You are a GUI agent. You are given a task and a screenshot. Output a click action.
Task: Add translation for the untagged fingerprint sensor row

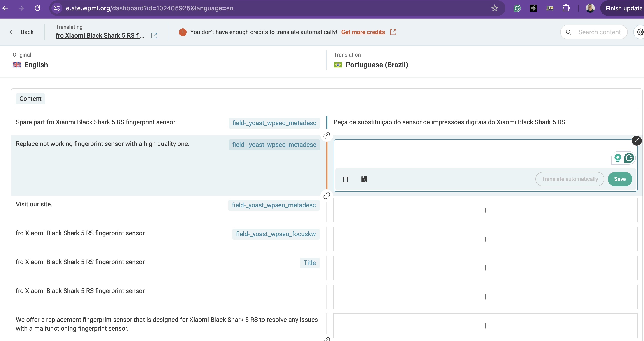click(485, 297)
